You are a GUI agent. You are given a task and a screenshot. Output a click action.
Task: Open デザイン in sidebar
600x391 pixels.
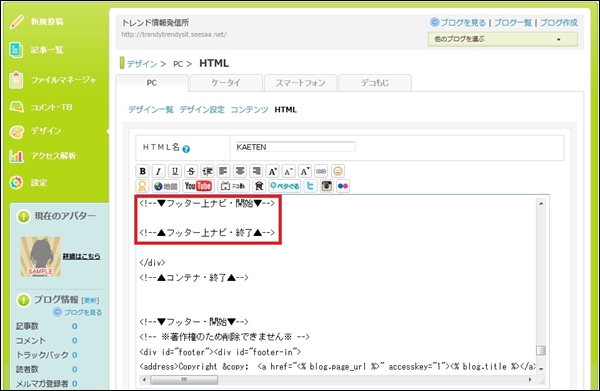click(46, 131)
